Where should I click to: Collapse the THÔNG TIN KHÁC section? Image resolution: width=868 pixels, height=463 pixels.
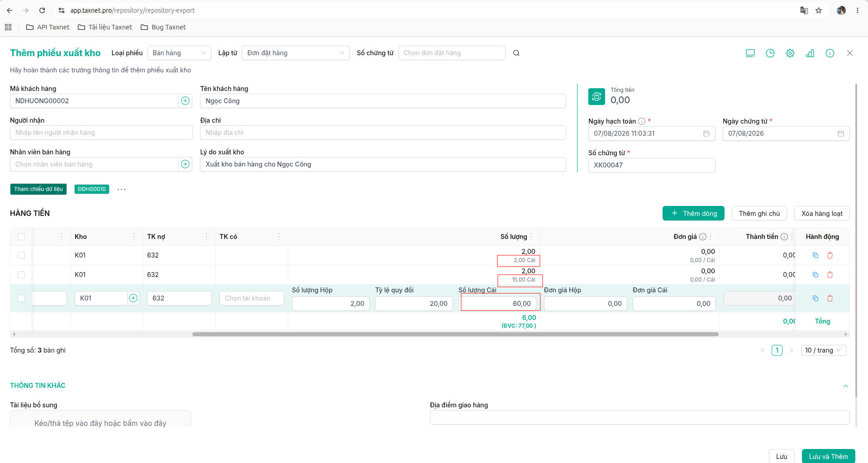[846, 386]
